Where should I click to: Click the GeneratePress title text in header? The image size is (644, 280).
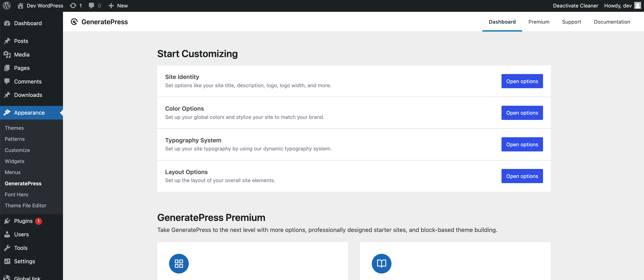click(x=105, y=22)
